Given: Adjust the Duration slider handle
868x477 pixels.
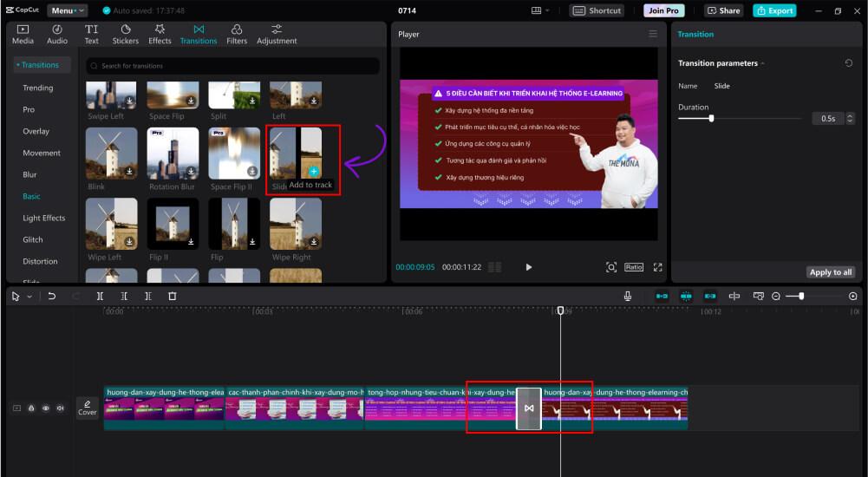Looking at the screenshot, I should pyautogui.click(x=711, y=119).
